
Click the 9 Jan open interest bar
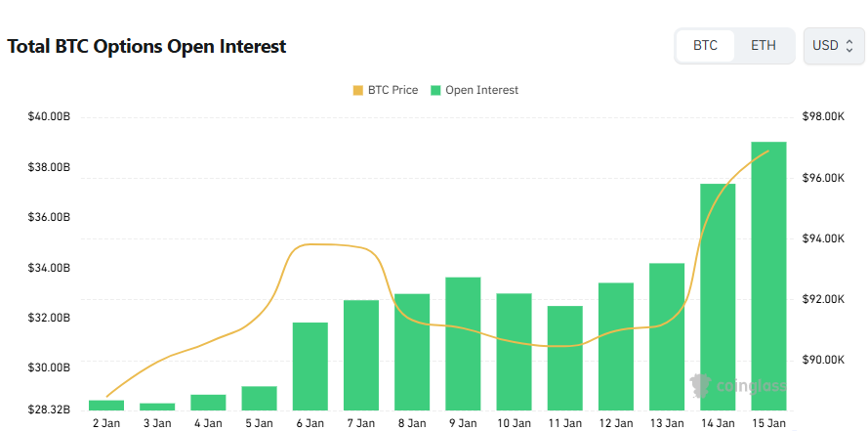coord(463,343)
